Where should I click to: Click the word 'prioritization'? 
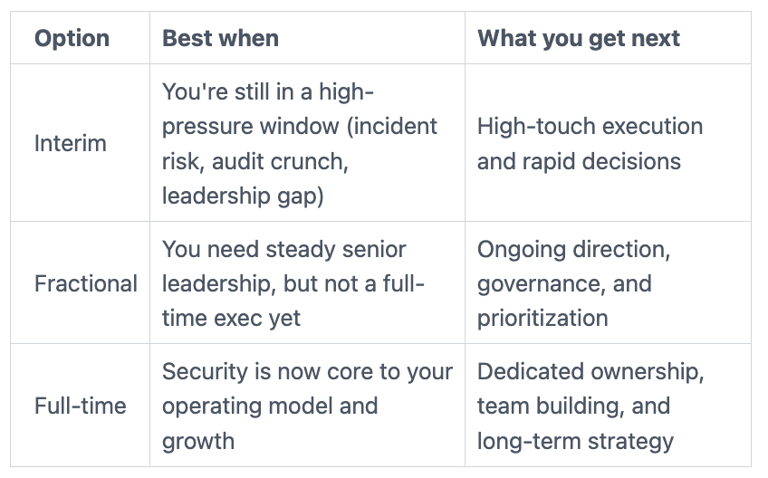543,318
